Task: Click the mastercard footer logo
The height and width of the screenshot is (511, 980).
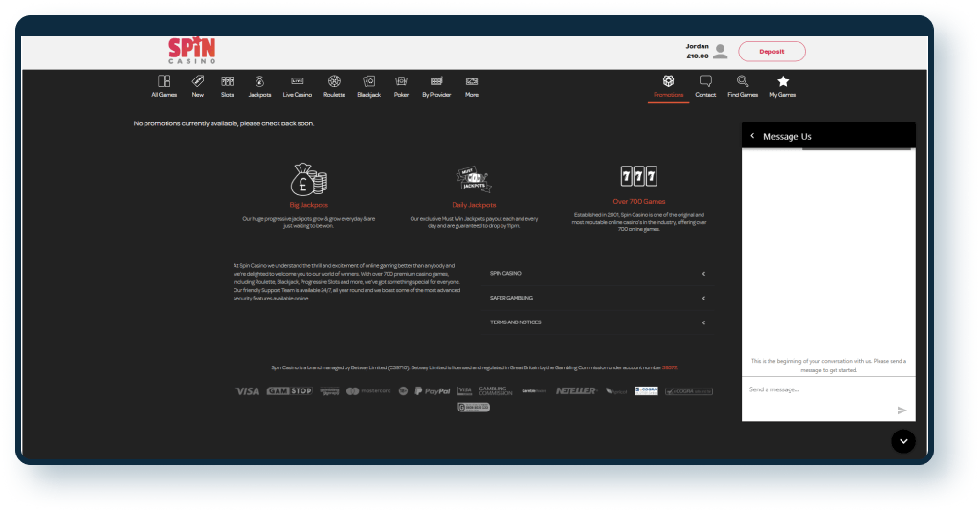Action: pos(368,391)
